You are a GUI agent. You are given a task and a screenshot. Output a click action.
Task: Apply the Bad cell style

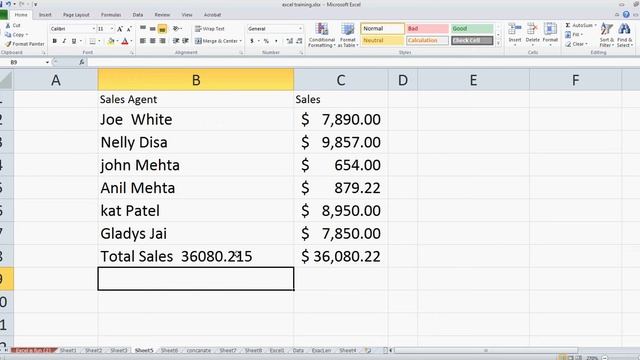427,29
